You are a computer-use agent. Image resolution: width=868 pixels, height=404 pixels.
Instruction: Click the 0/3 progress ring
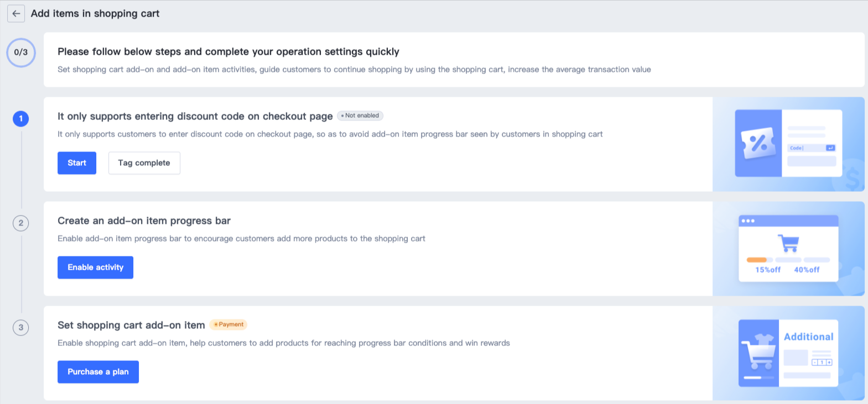(21, 53)
